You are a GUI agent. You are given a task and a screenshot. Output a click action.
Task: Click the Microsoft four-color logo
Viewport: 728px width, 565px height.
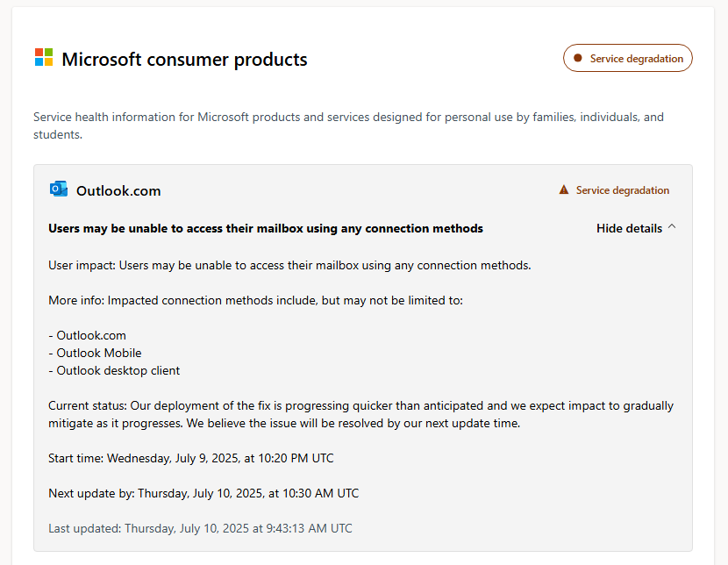(44, 58)
